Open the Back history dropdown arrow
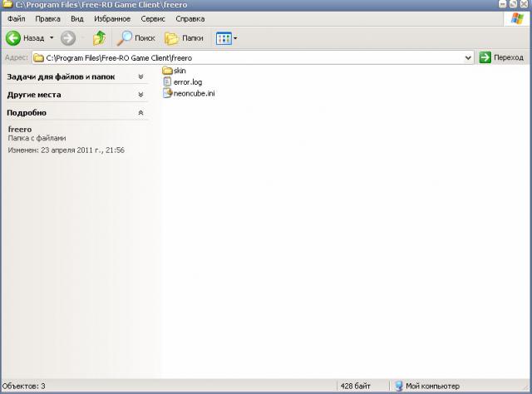The height and width of the screenshot is (394, 532). 52,37
